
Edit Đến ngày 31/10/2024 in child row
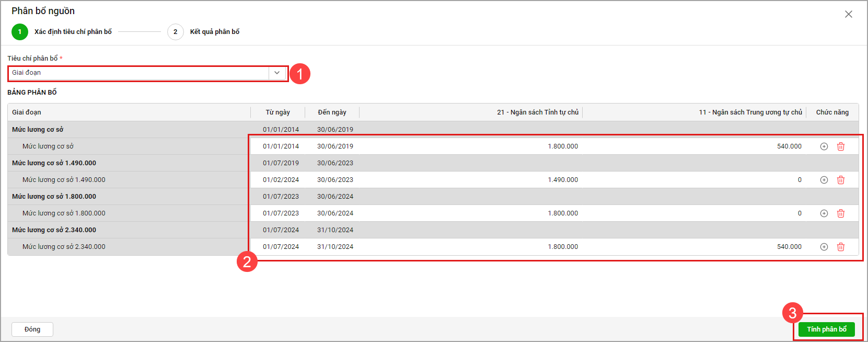[335, 247]
